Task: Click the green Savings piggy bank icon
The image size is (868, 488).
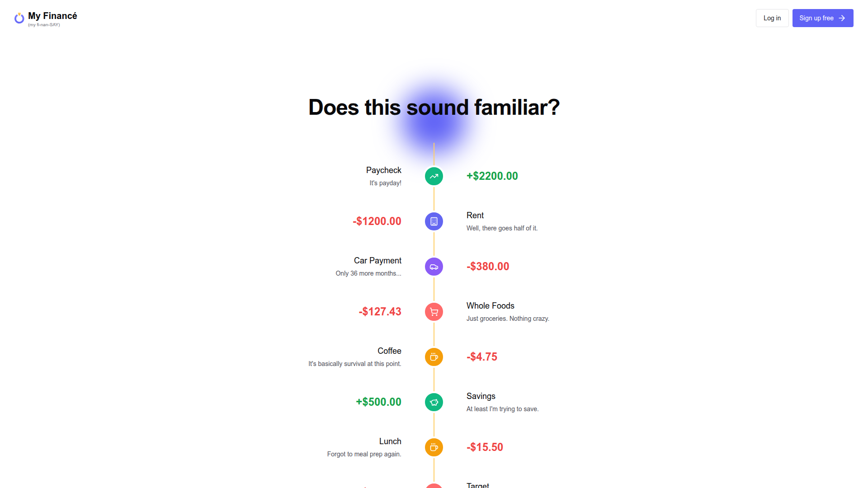Action: pos(434,402)
